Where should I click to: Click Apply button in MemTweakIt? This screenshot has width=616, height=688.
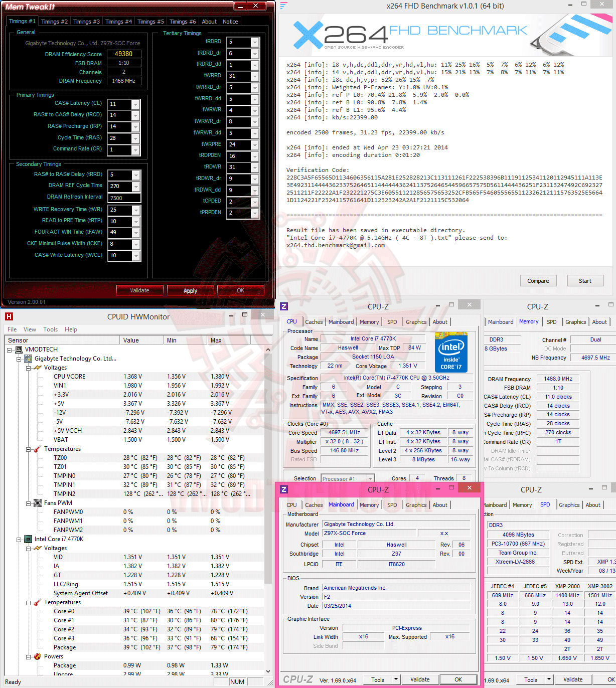tap(190, 290)
